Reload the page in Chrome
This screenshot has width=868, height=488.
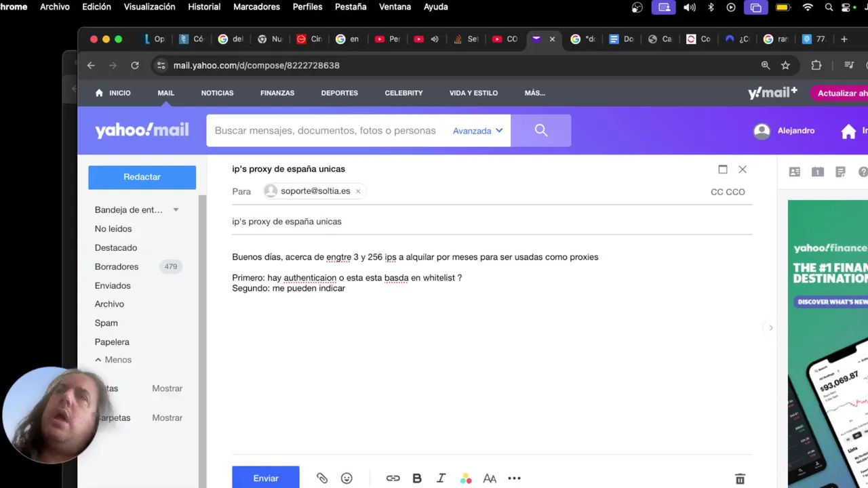(135, 66)
